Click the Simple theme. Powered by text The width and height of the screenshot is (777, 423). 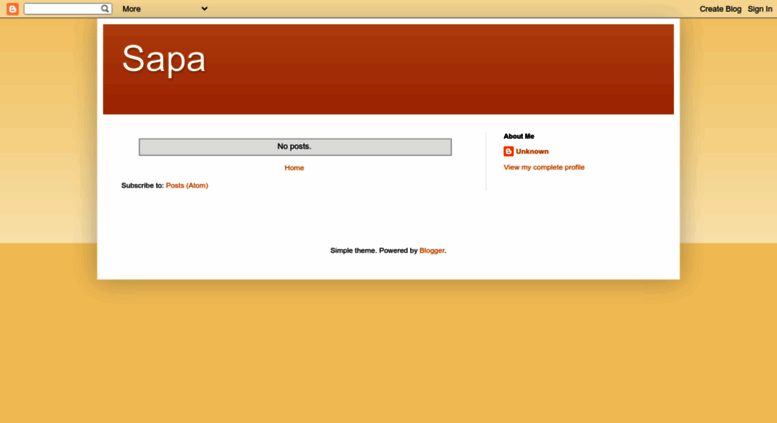(x=374, y=251)
